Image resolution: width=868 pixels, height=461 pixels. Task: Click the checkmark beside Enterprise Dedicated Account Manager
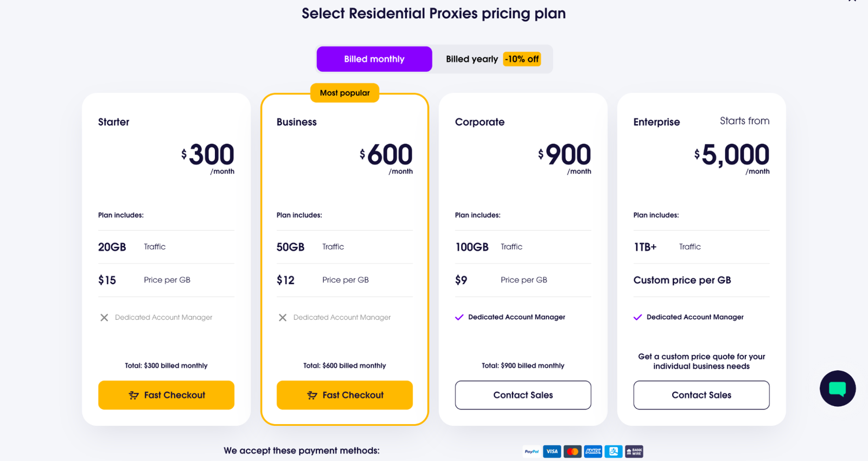pyautogui.click(x=637, y=317)
